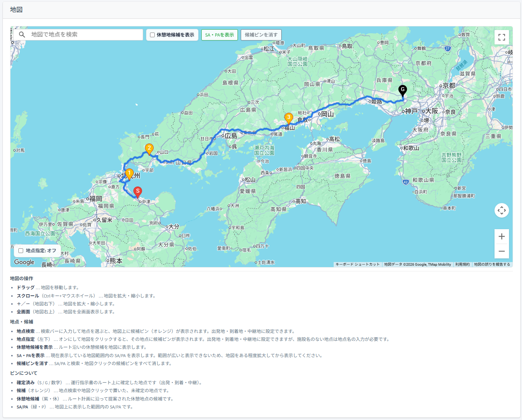The image size is (522, 420).
Task: Click the 候補ピンを消す button
Action: (x=261, y=35)
